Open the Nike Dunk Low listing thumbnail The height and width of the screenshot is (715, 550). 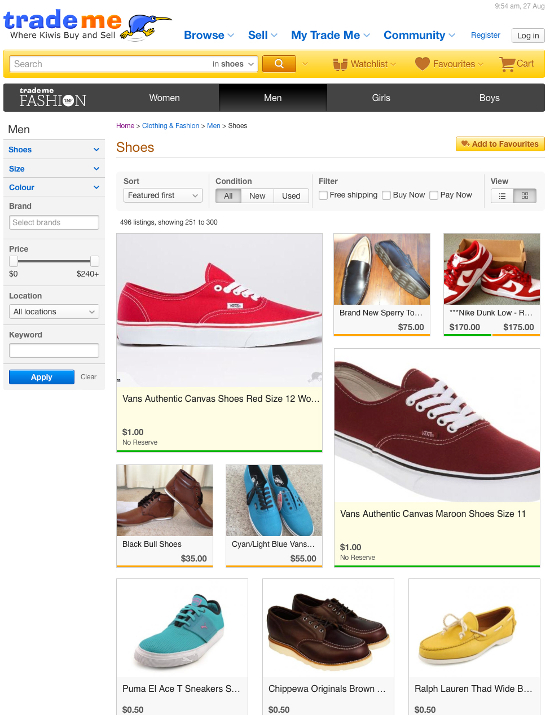pyautogui.click(x=492, y=269)
